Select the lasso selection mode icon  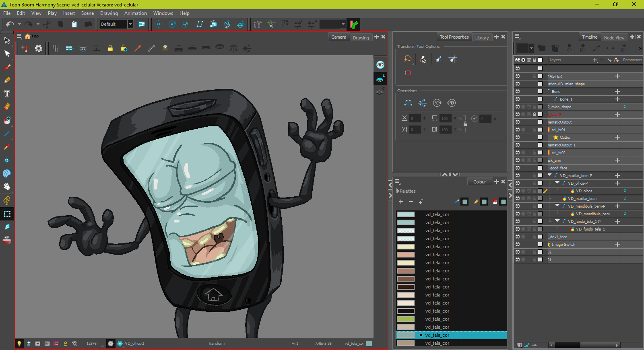pyautogui.click(x=408, y=59)
